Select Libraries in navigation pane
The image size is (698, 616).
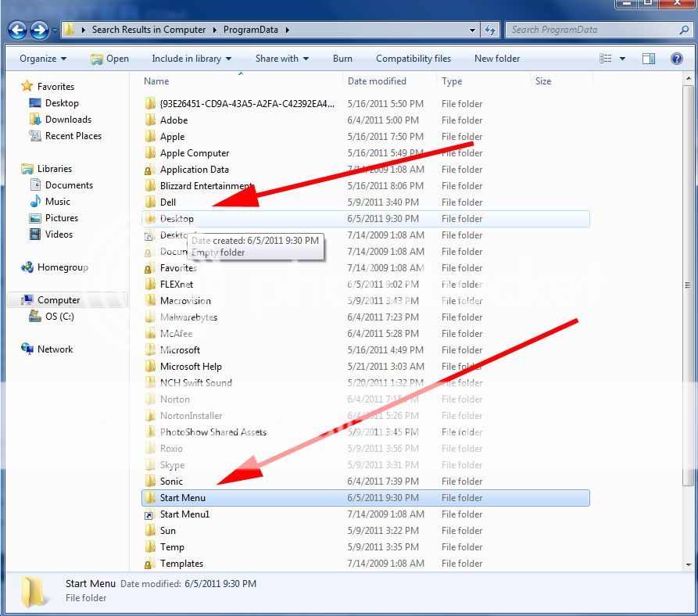click(54, 169)
